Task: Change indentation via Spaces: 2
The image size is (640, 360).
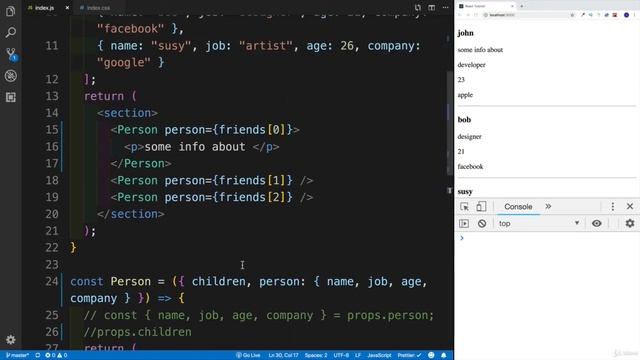Action: (316, 355)
